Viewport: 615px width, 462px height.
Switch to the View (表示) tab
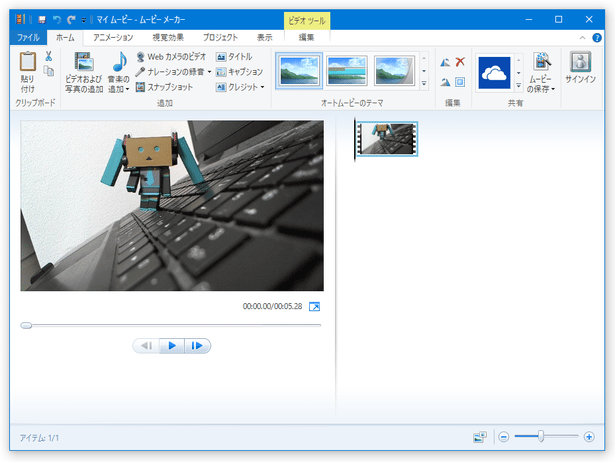click(x=264, y=38)
